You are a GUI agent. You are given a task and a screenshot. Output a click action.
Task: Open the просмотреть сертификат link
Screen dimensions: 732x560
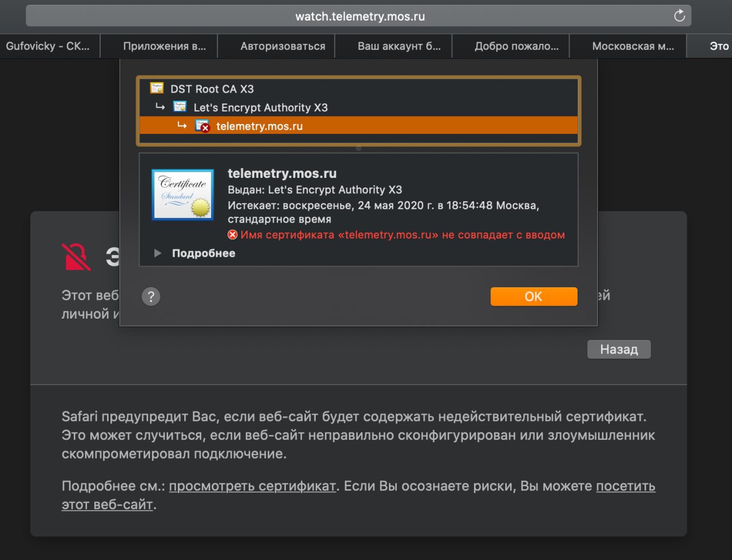pyautogui.click(x=252, y=486)
